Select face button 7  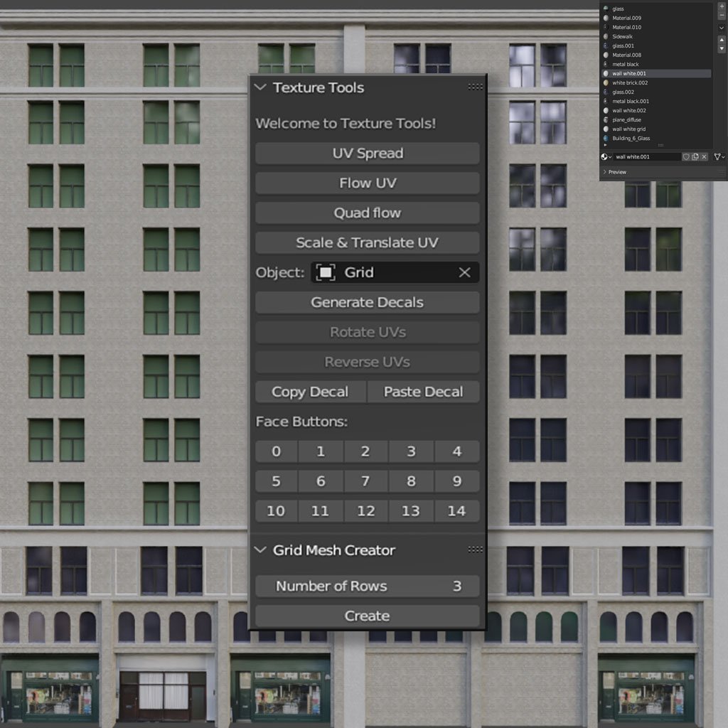tap(365, 481)
